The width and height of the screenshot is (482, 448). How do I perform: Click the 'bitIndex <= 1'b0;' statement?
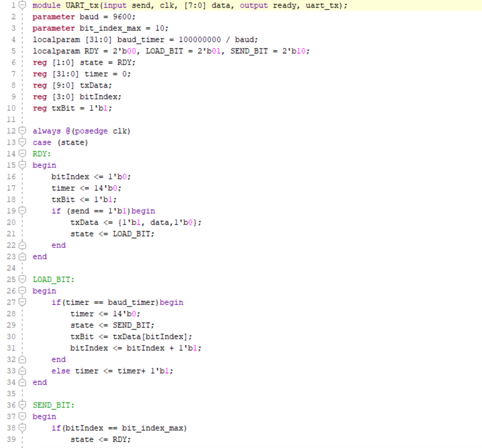(x=91, y=177)
